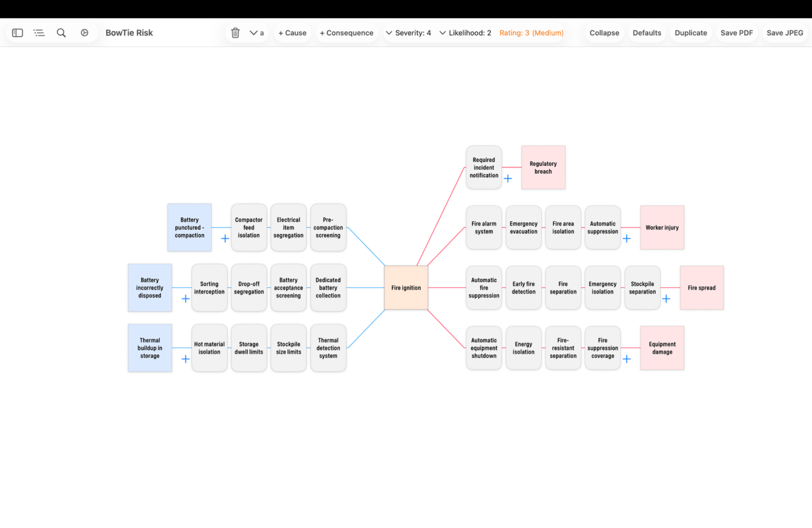Open the outline list view icon
Viewport: 812px width, 528px height.
(39, 33)
